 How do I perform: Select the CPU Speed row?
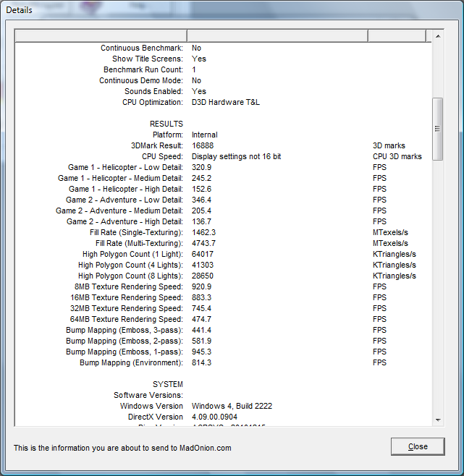point(162,156)
